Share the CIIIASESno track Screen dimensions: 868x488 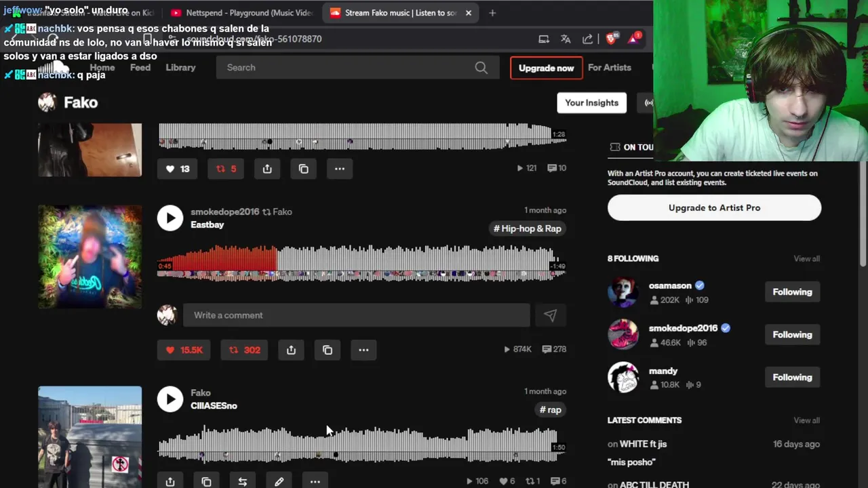[x=170, y=481]
